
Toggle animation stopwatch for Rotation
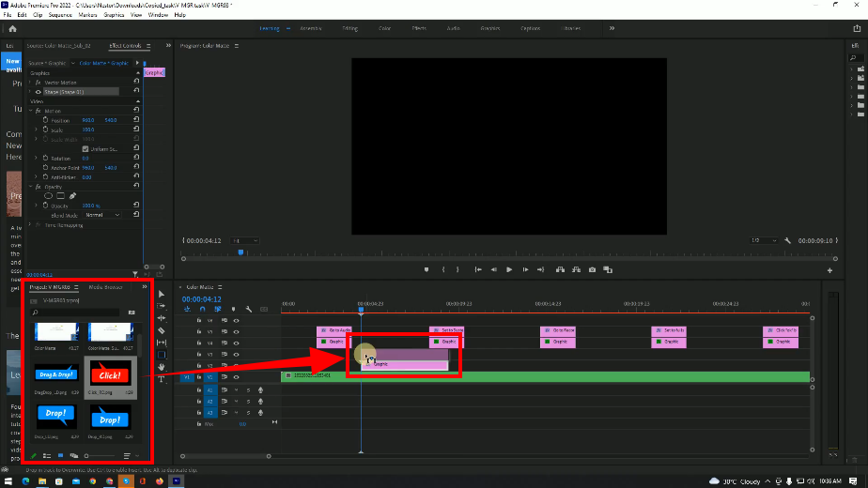[x=45, y=159]
